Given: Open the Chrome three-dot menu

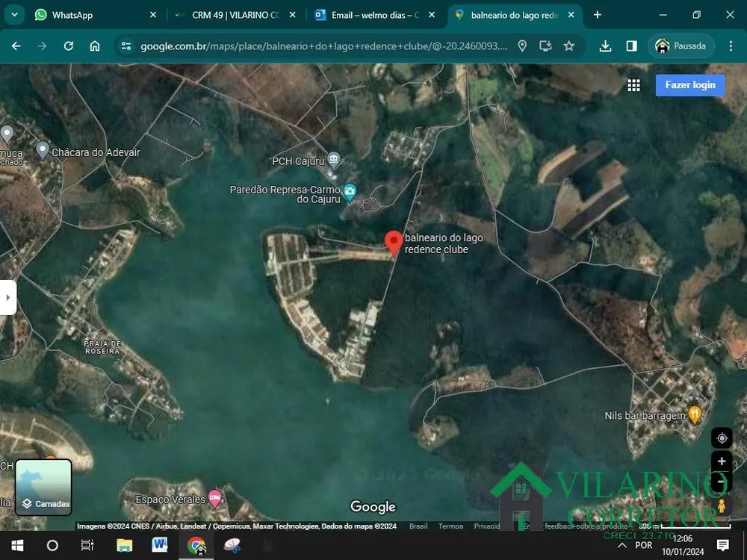Looking at the screenshot, I should coord(731,46).
